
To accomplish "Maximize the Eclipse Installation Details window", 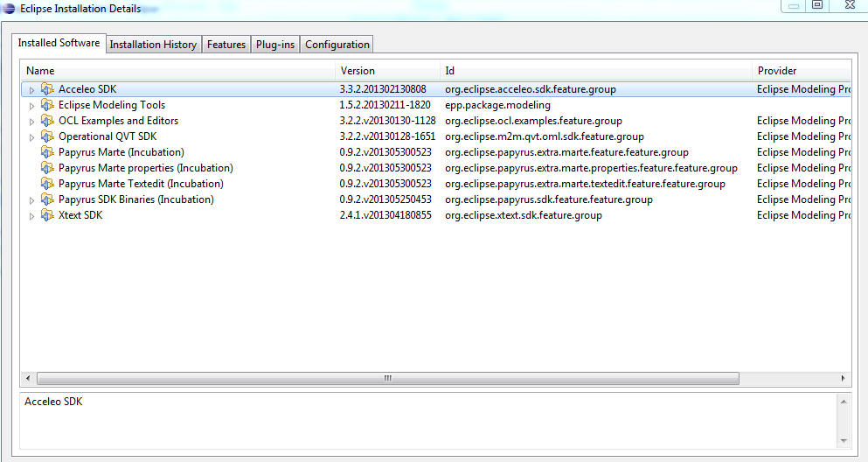I will pos(817,5).
